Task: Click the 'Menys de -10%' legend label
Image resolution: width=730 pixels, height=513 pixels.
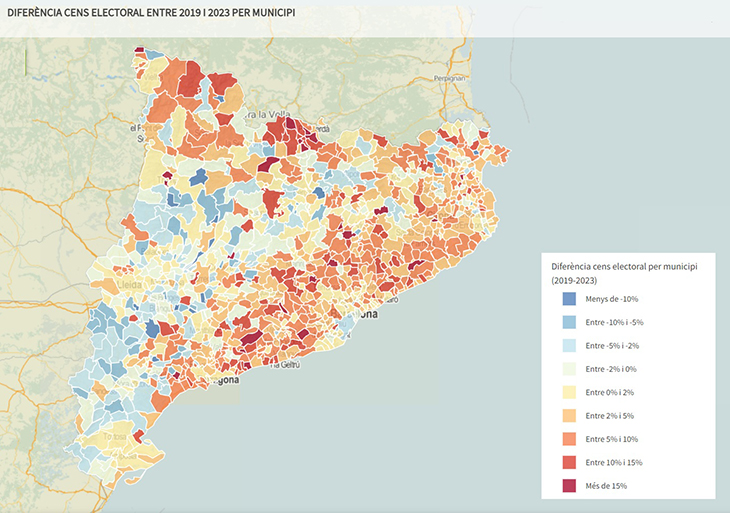Action: [612, 299]
